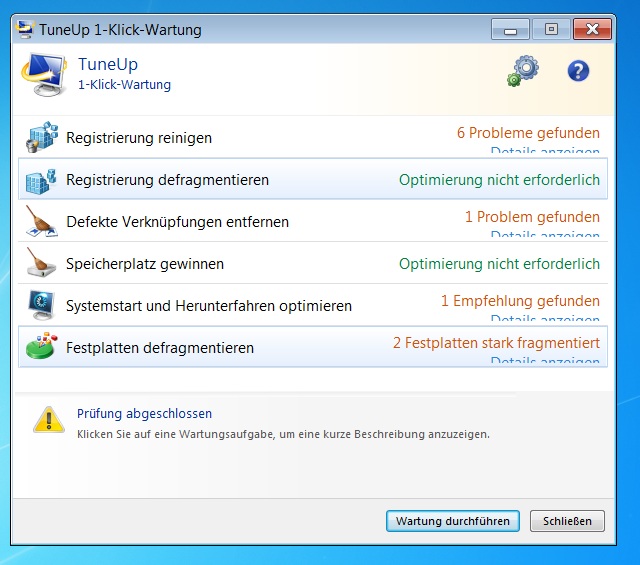640x565 pixels.
Task: Click the yellow warning triangle icon
Action: coord(49,420)
